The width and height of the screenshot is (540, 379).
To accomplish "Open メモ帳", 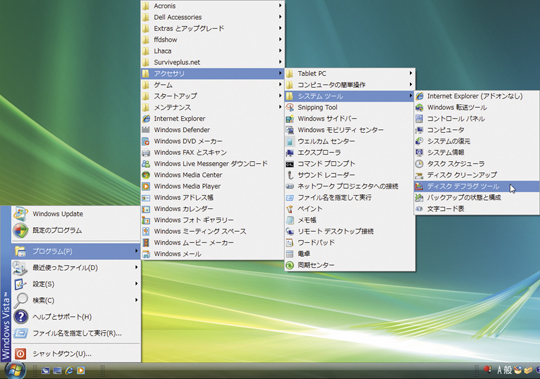I will 350,220.
